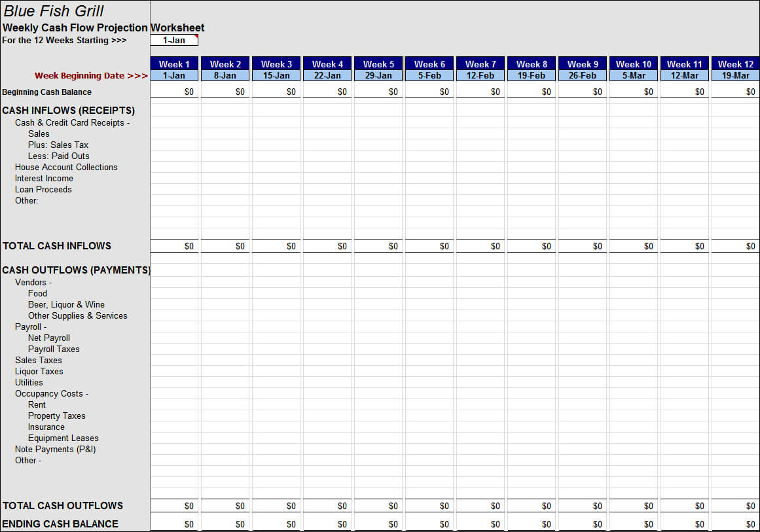Select the 8-Jan date cell

tap(225, 76)
